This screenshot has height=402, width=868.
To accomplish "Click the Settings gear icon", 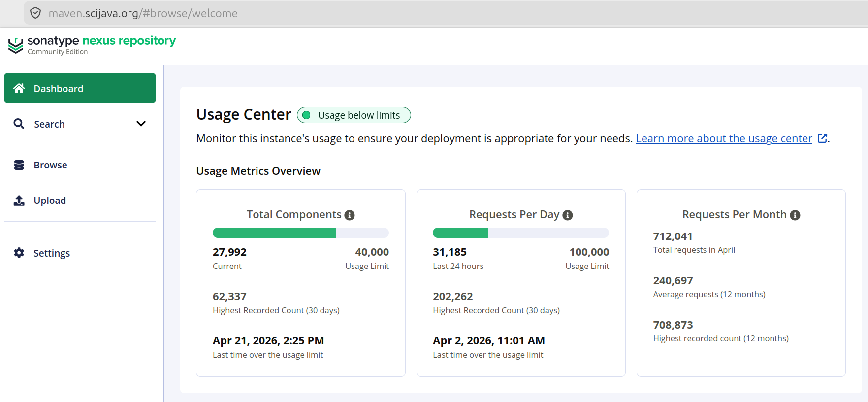I will [x=19, y=253].
